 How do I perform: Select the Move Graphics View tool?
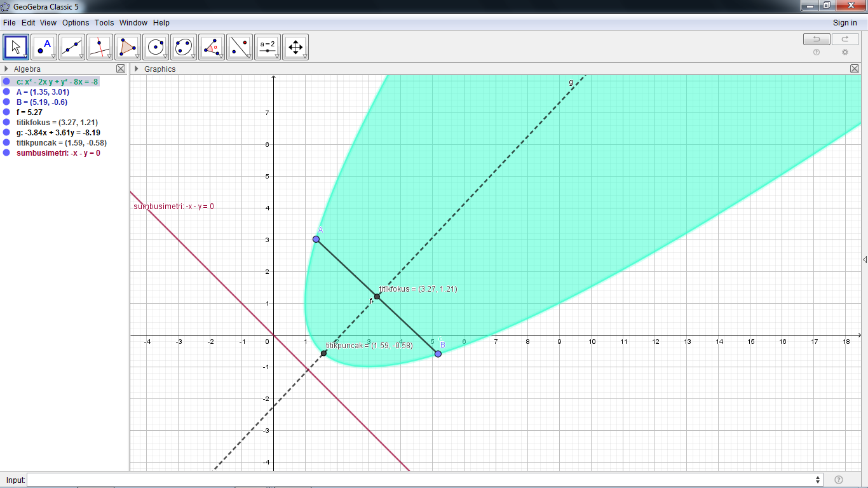pos(295,46)
